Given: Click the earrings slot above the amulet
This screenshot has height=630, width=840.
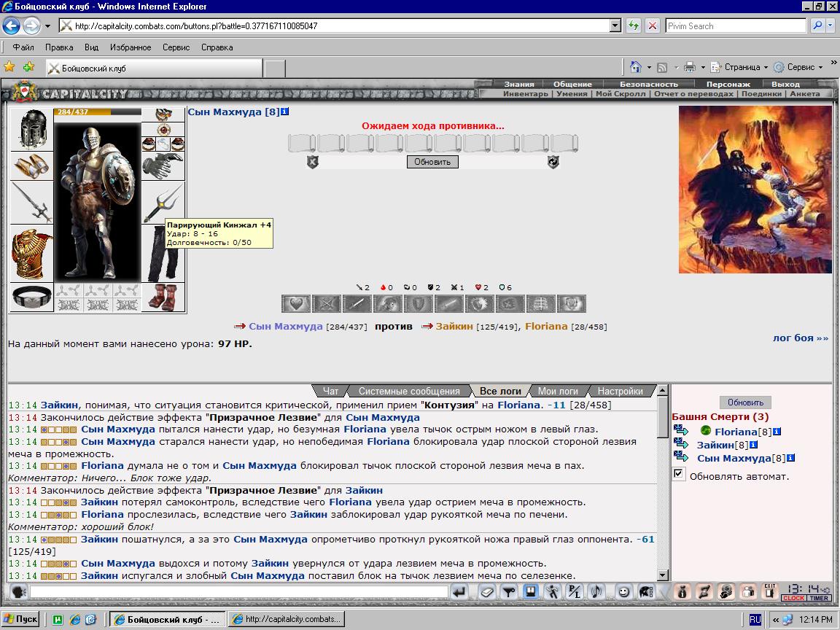Looking at the screenshot, I should (163, 114).
